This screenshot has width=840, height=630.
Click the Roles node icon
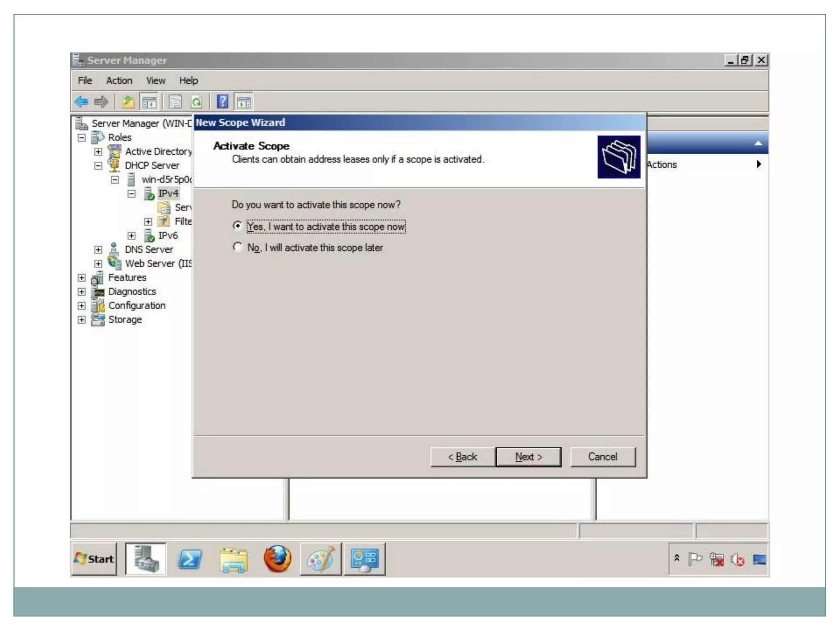(98, 137)
